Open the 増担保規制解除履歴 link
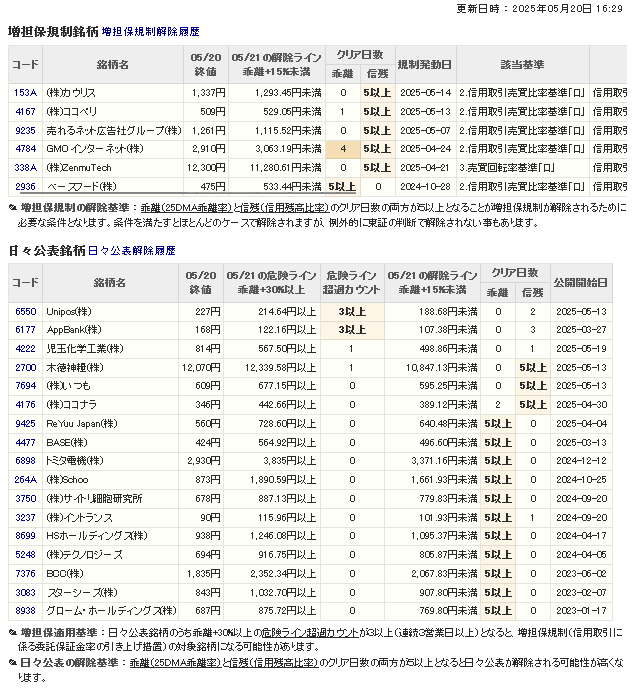 pyautogui.click(x=151, y=32)
